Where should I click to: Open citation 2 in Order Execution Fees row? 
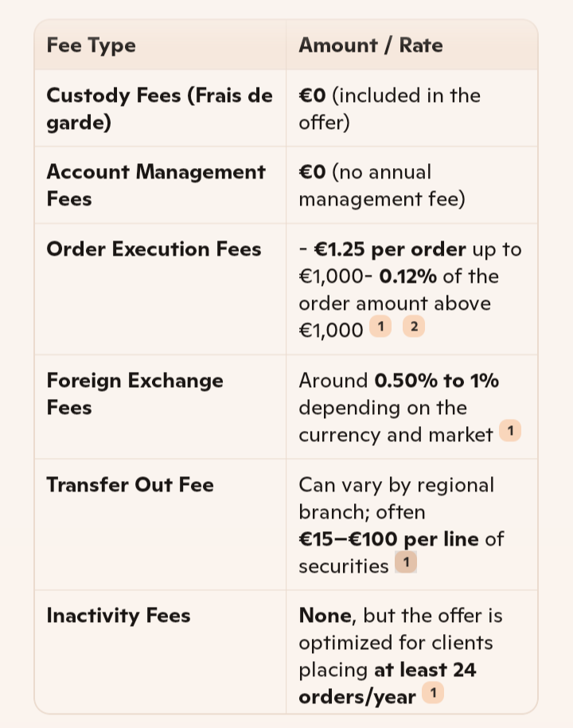coord(414,327)
